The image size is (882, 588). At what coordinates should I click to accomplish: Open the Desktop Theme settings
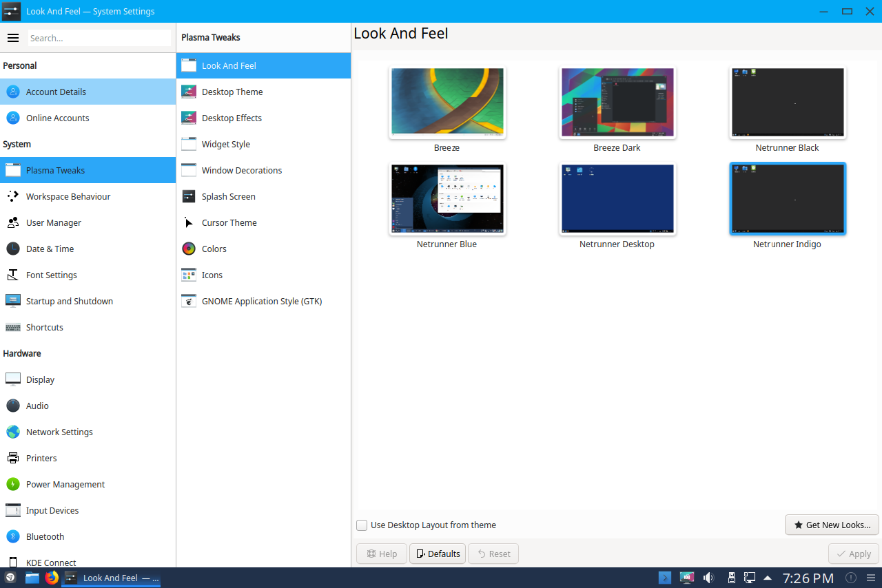[x=232, y=92]
